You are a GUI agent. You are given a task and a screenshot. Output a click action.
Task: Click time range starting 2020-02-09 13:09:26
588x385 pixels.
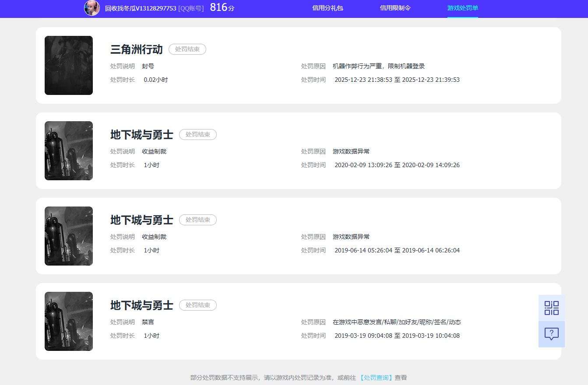tap(397, 165)
